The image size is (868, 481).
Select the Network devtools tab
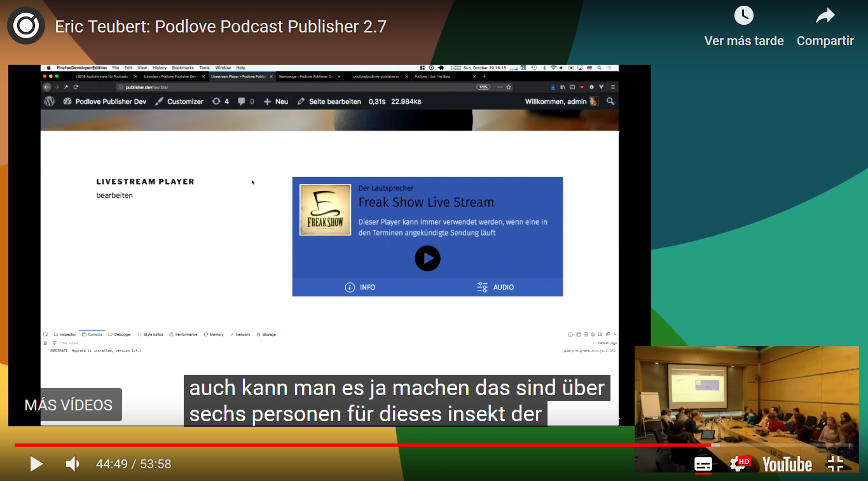tap(241, 335)
